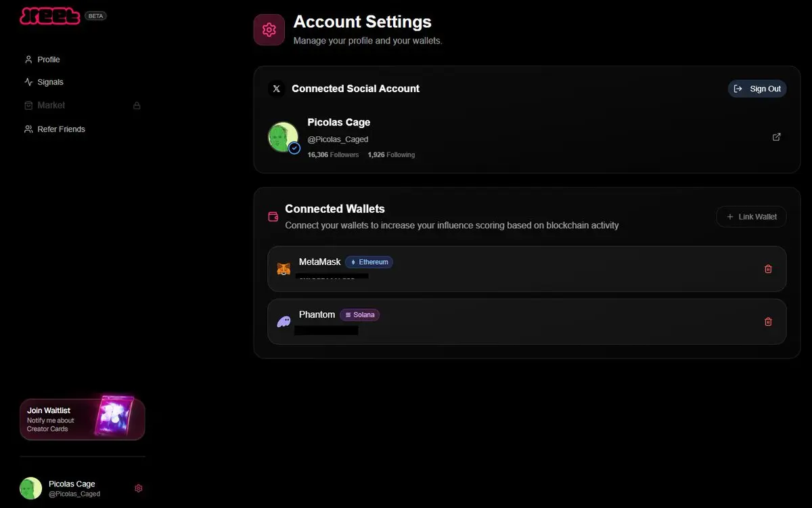Viewport: 812px width, 508px height.
Task: Click the Solana network badge
Action: pos(359,315)
